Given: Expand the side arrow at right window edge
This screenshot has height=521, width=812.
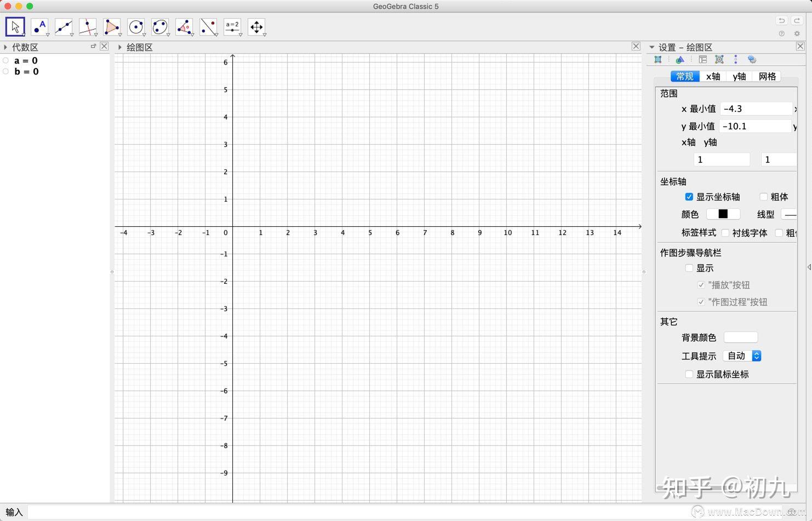Looking at the screenshot, I should click(x=809, y=267).
